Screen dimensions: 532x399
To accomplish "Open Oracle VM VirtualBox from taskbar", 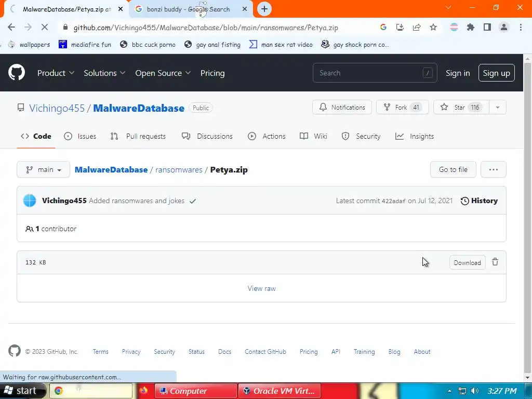I will pyautogui.click(x=280, y=391).
